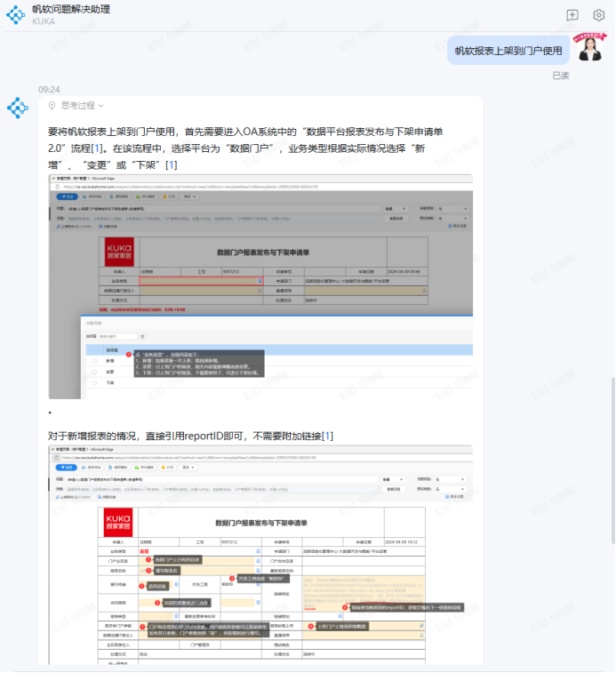This screenshot has width=616, height=673.
Task: Open the settings gear icon
Action: coord(599,15)
